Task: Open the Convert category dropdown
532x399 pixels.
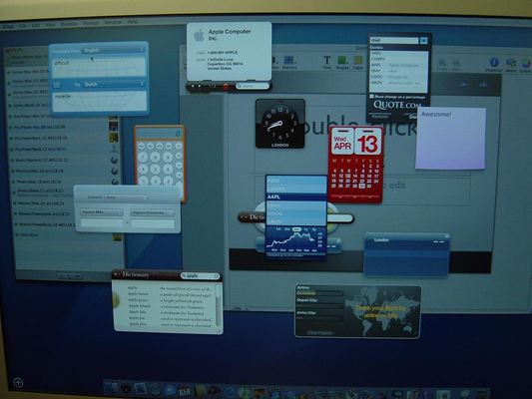Action: coord(126,197)
